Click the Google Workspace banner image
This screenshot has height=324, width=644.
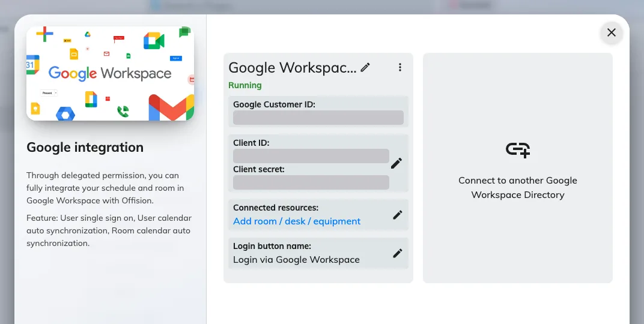[110, 73]
